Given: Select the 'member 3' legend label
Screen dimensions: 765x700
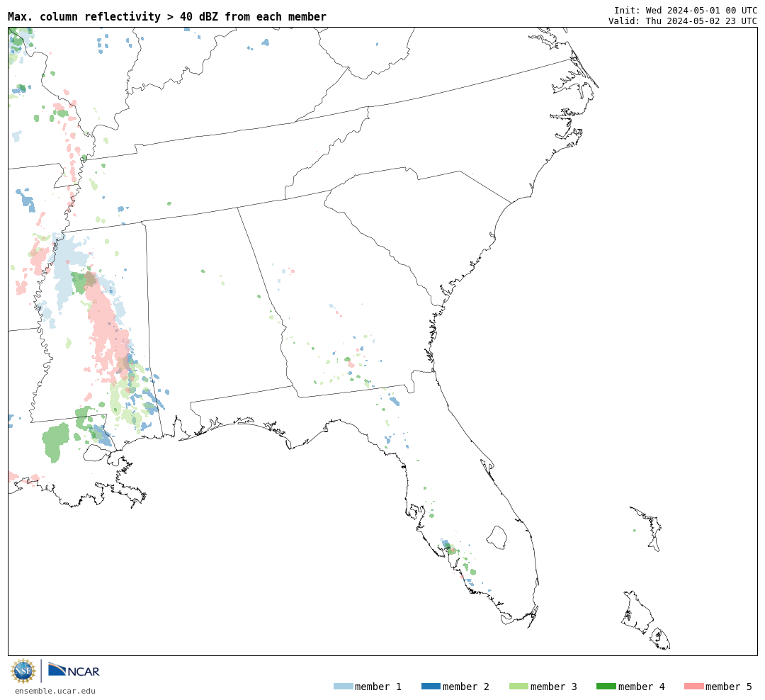Looking at the screenshot, I should pos(554,687).
